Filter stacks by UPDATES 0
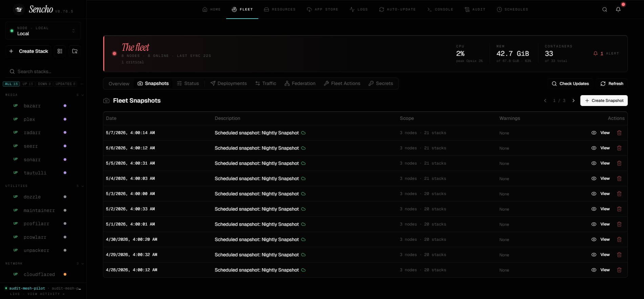 65,84
